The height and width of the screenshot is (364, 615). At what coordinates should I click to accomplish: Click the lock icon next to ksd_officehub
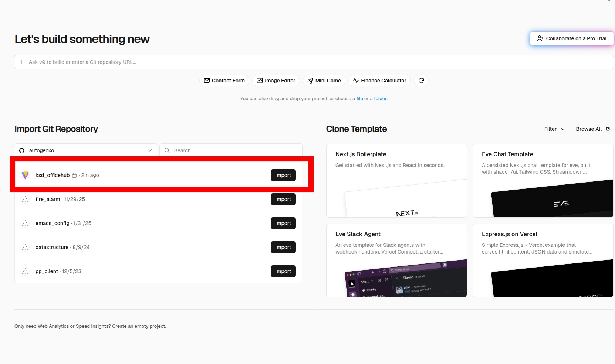(74, 175)
